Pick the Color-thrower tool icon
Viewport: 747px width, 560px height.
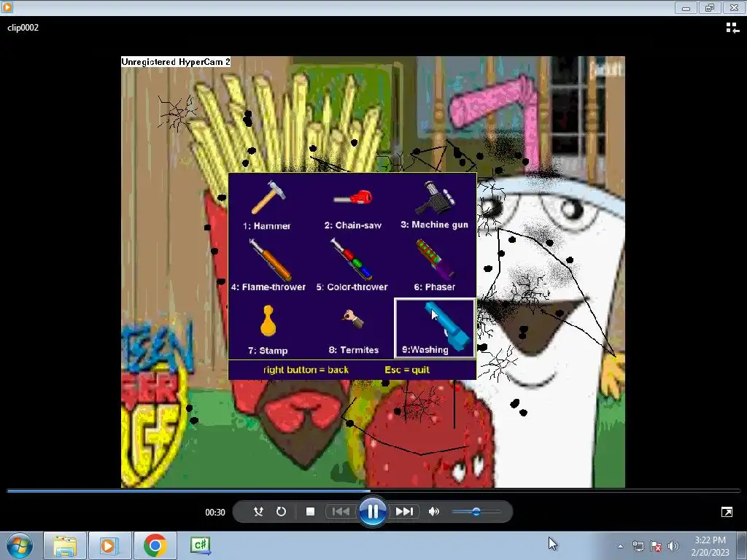[352, 259]
